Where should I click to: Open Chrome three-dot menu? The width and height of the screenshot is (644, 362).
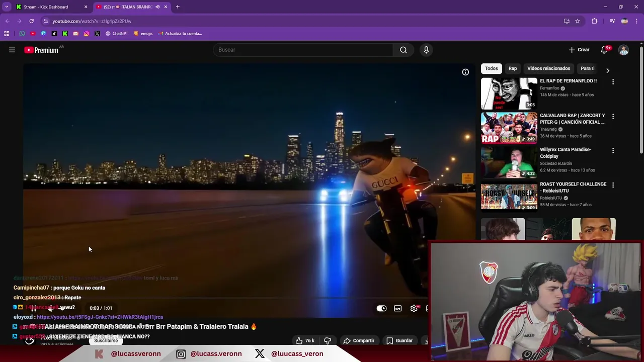(637, 21)
